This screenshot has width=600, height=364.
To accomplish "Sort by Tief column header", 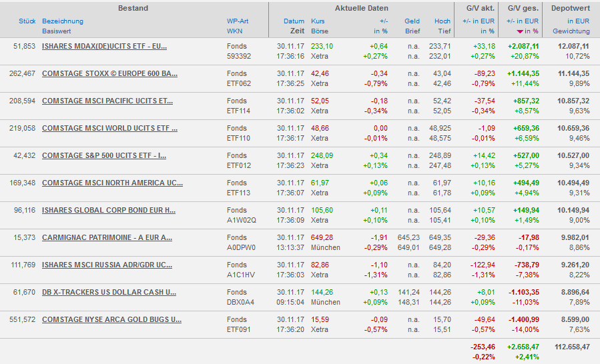I will pos(444,31).
